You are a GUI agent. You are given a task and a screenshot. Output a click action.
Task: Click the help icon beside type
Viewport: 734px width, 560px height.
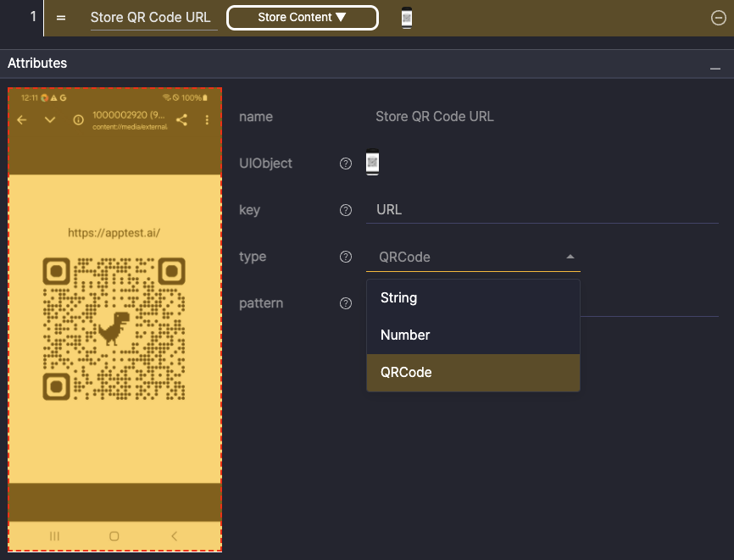(x=345, y=257)
